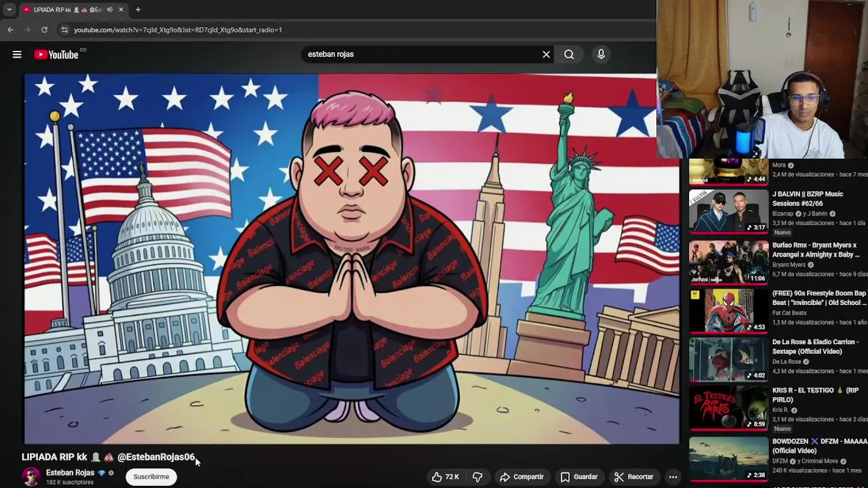Image resolution: width=868 pixels, height=488 pixels.
Task: Open the De La Rose channel name
Action: (787, 362)
